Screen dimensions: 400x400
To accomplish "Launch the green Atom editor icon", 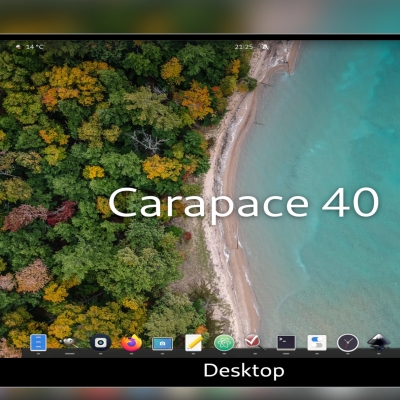I will click(224, 343).
